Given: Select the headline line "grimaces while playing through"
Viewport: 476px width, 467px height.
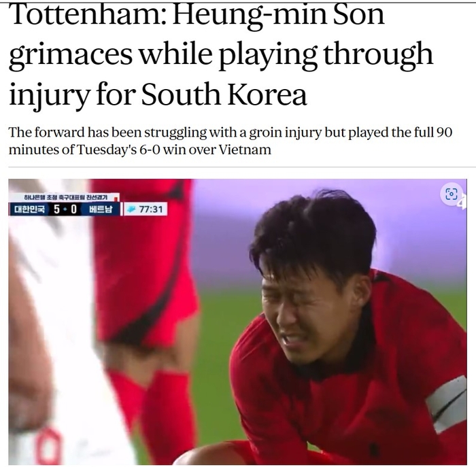Looking at the screenshot, I should 221,55.
